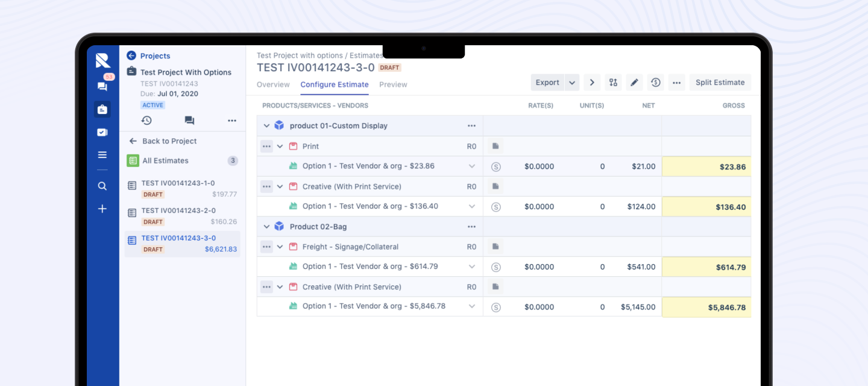The height and width of the screenshot is (386, 868).
Task: Open Option 1 $23.86 vendor dropdown
Action: 472,166
